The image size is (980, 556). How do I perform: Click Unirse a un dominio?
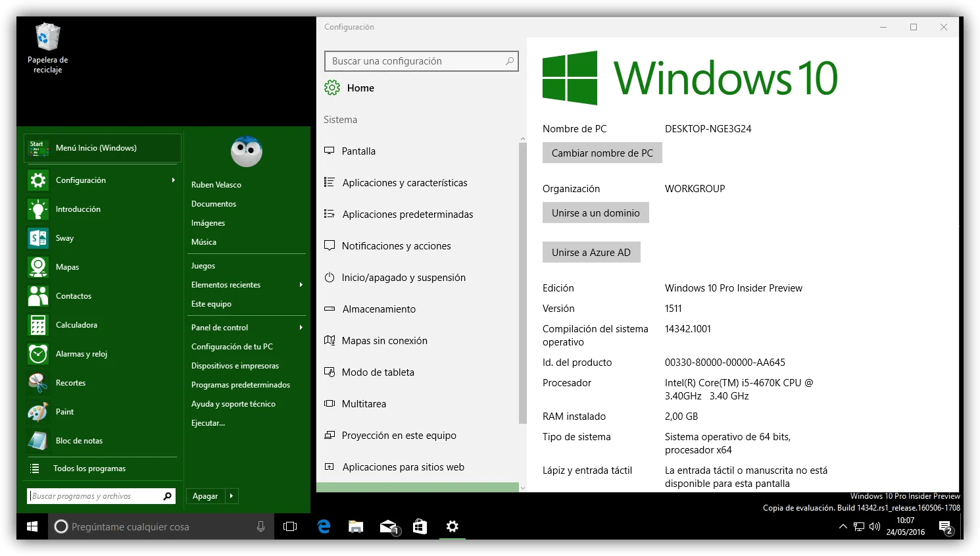tap(595, 213)
